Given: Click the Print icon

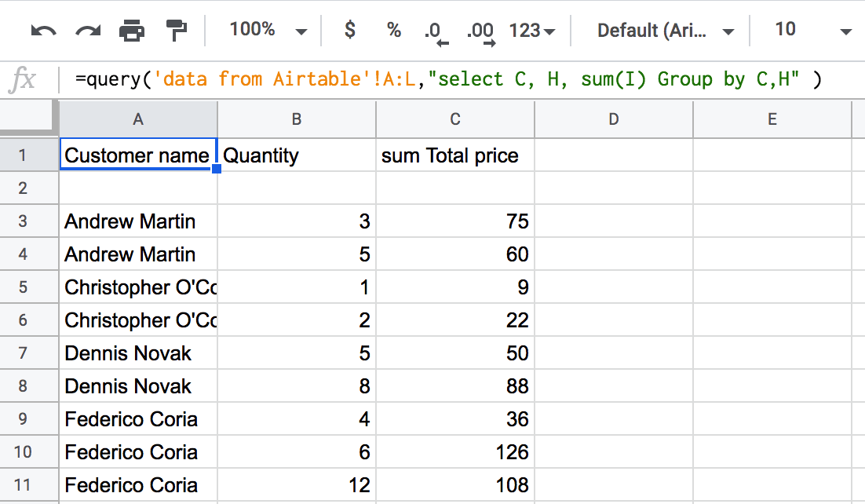Looking at the screenshot, I should click(x=132, y=31).
